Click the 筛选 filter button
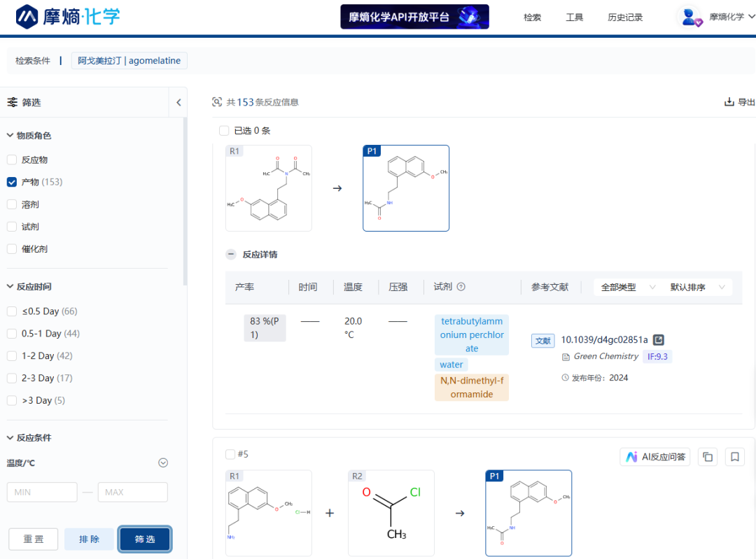The width and height of the screenshot is (756, 559). pos(144,539)
